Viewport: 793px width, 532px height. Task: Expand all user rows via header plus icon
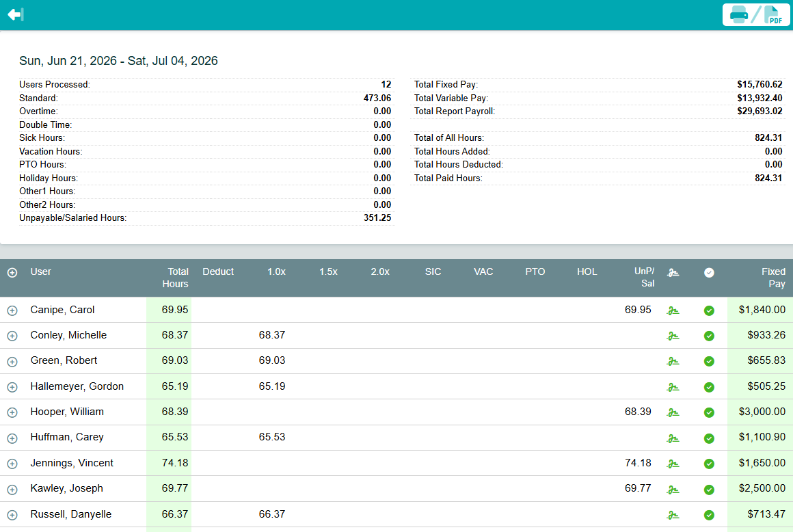coord(12,273)
